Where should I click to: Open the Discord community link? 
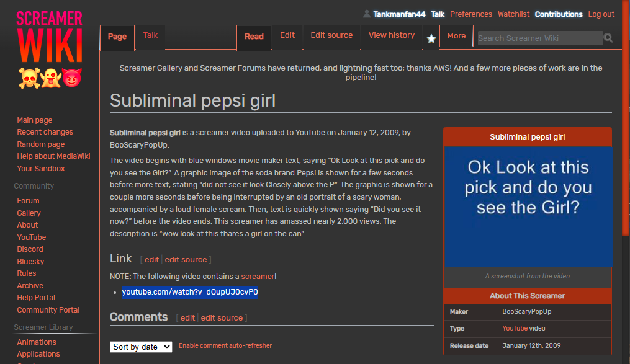(x=30, y=249)
